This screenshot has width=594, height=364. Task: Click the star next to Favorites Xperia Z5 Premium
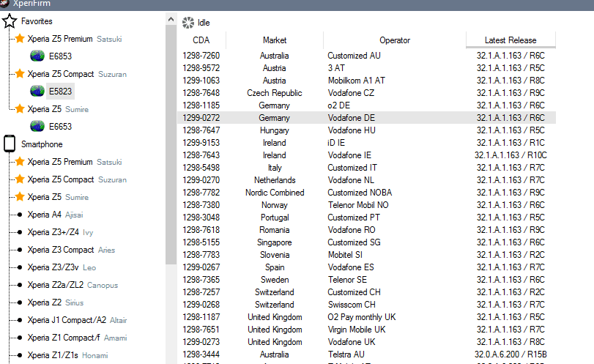(20, 39)
